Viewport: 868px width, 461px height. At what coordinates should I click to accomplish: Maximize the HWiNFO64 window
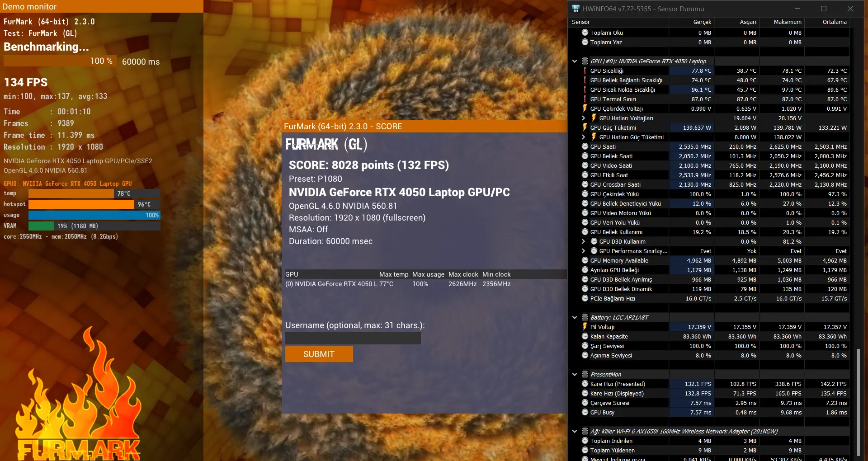click(824, 9)
